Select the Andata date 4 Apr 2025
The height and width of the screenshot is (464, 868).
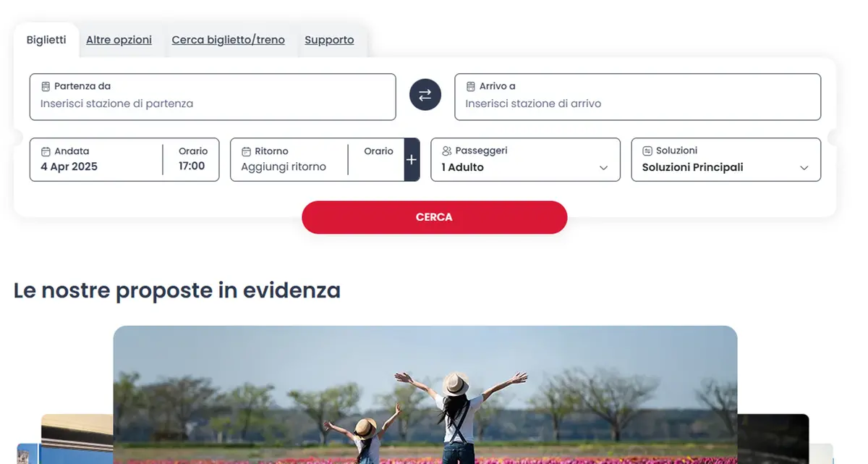(x=69, y=166)
